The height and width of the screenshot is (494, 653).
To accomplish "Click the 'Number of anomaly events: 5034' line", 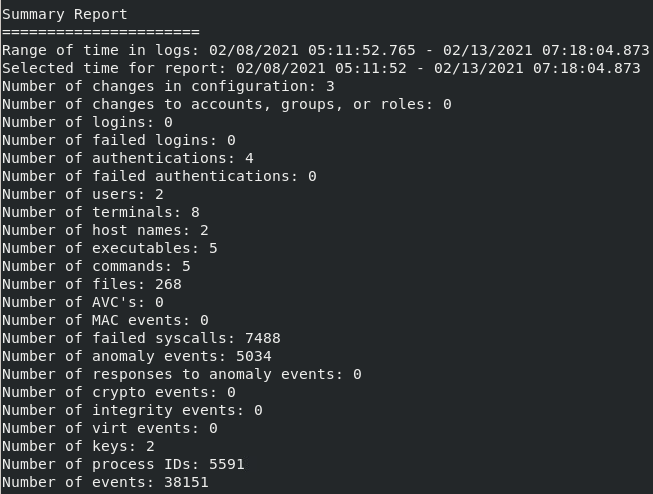I will click(x=137, y=356).
